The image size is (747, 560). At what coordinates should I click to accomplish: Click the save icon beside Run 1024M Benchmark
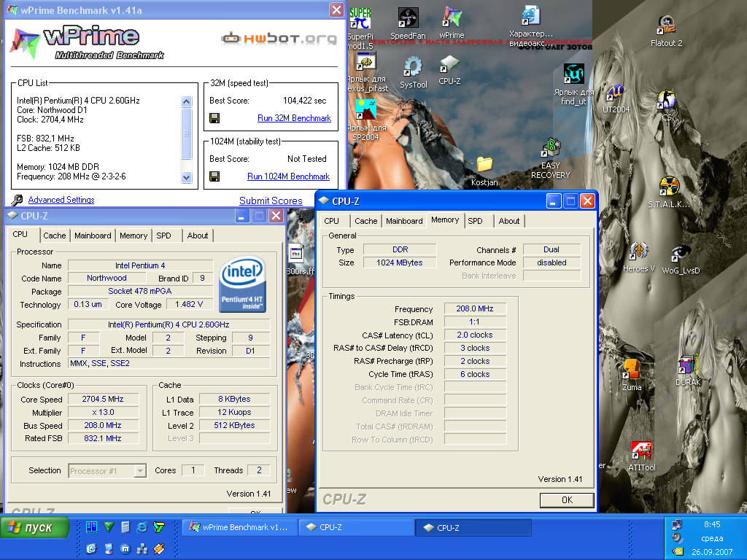click(215, 176)
